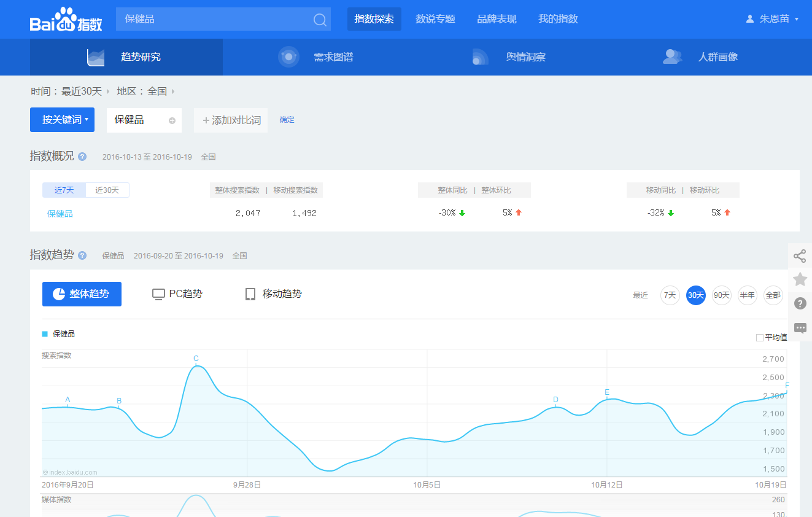Toggle the 平均值 checkbox
Screen dimensions: 812x517
(x=760, y=338)
